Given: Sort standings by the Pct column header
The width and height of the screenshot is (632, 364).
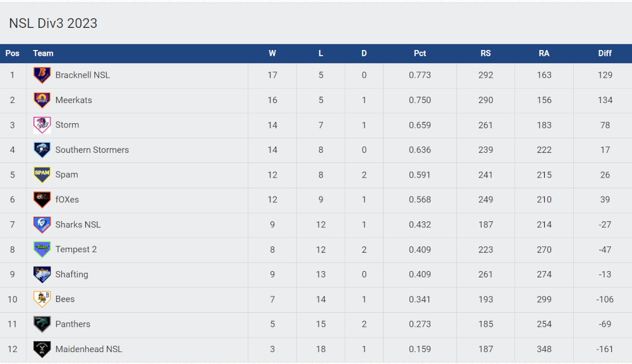Looking at the screenshot, I should click(420, 53).
